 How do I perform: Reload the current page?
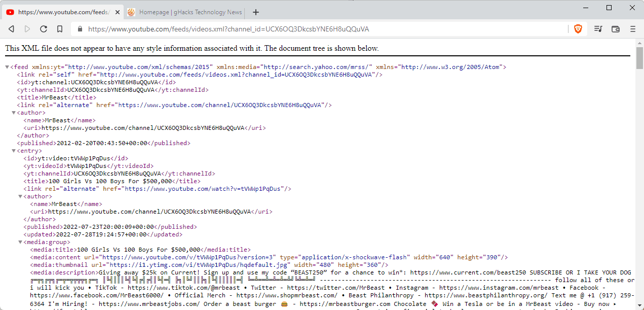pos(44,29)
